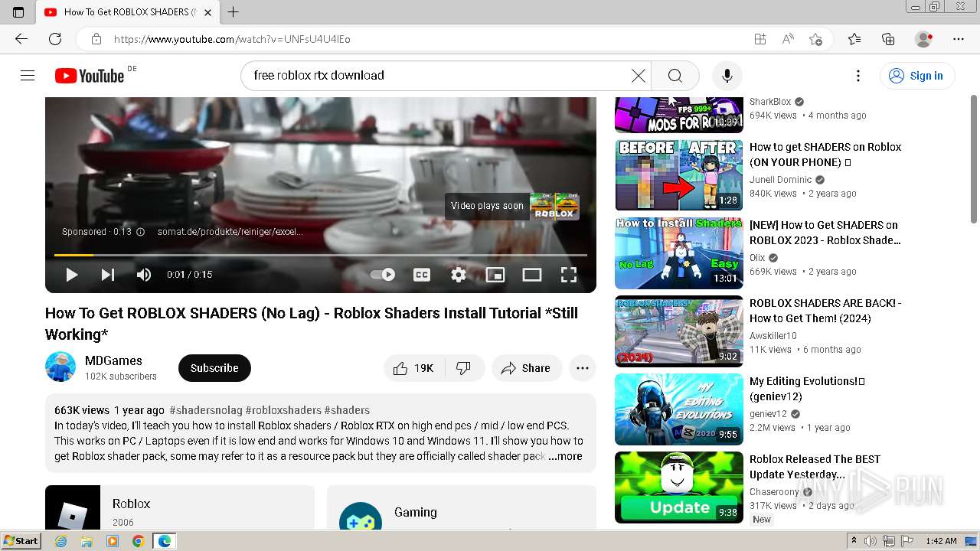
Task: Subscribe to MDGames channel
Action: (x=214, y=368)
